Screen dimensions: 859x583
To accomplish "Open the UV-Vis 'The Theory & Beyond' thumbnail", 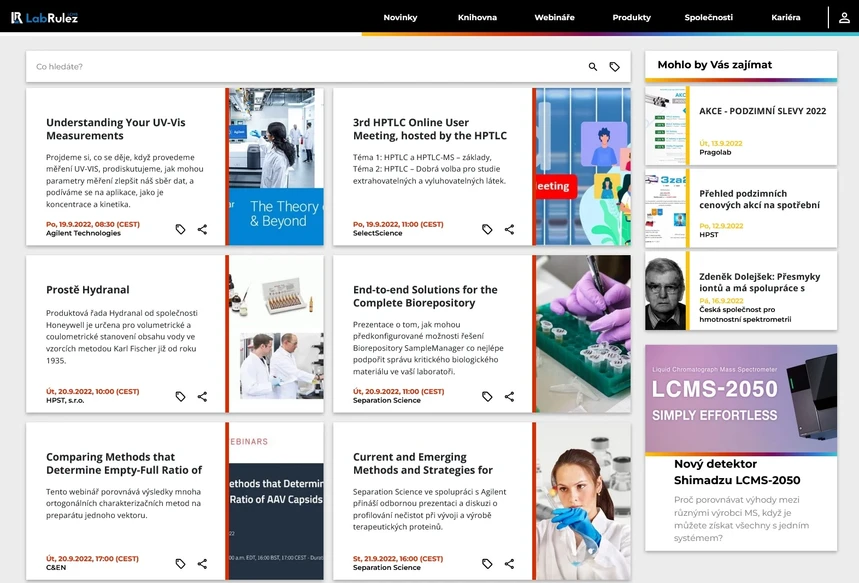I will point(276,167).
